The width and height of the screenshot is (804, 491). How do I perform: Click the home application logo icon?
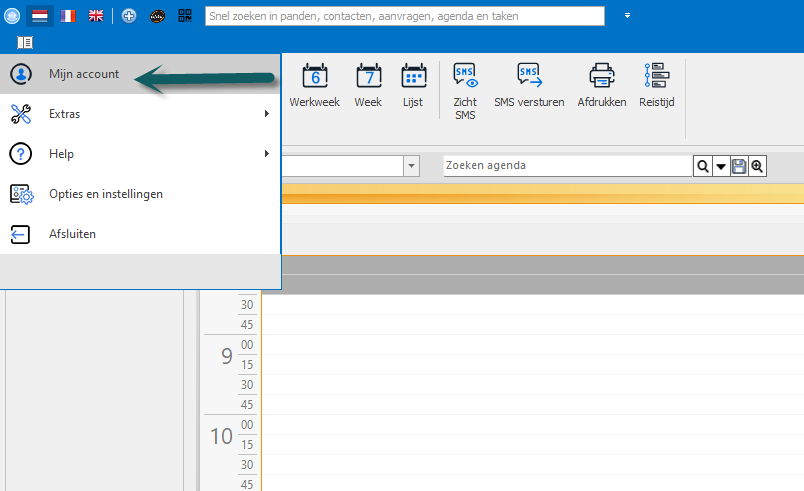click(x=12, y=16)
